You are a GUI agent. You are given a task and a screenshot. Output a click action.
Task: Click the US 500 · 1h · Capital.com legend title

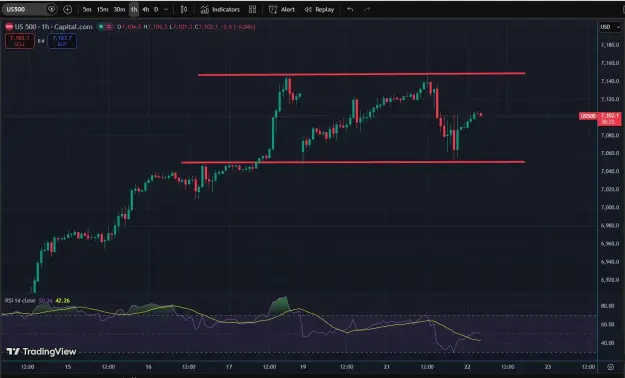point(53,27)
